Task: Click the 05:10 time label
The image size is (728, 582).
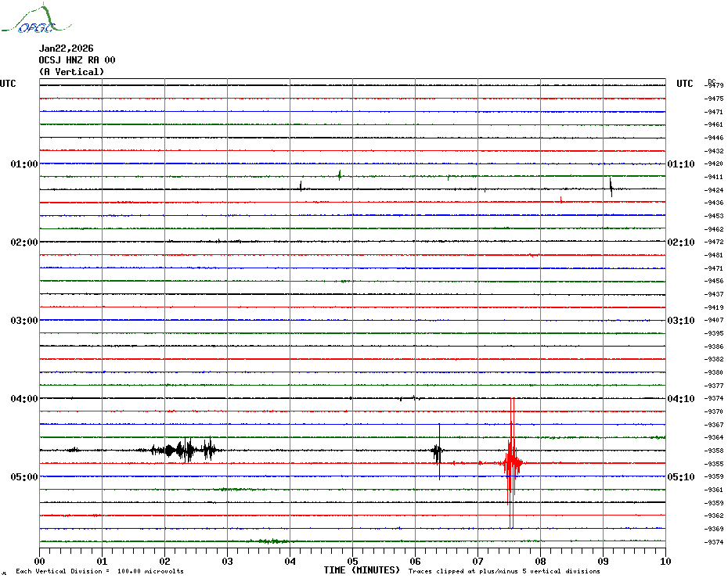Action: [x=681, y=477]
